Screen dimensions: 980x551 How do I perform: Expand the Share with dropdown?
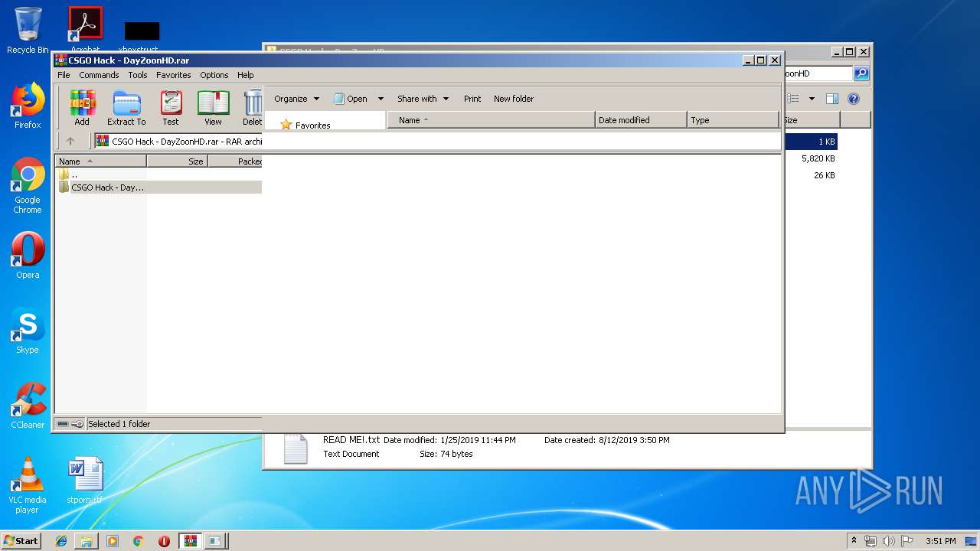(x=423, y=99)
